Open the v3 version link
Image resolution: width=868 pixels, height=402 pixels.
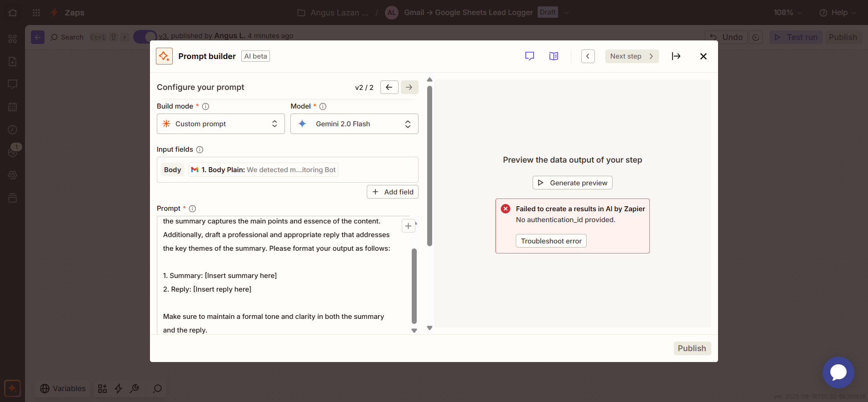coord(163,36)
